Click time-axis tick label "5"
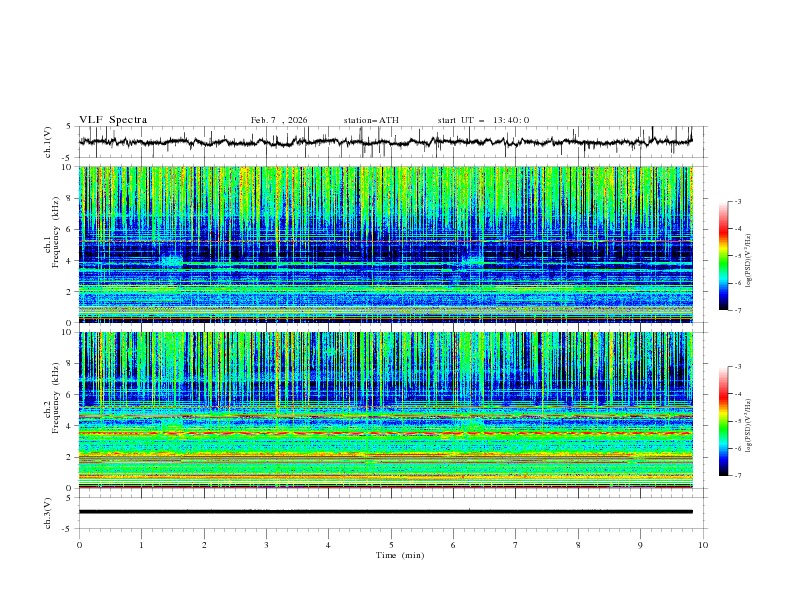Viewport: 792px width, 612px height. (391, 545)
